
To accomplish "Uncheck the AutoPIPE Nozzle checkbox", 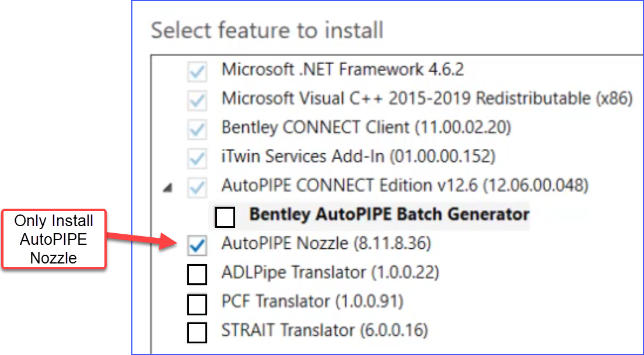I will [x=198, y=245].
